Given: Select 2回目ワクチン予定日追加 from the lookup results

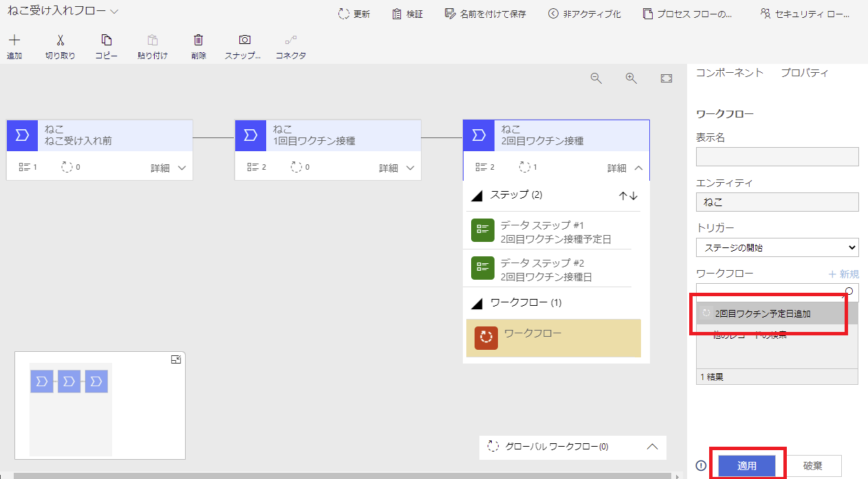Looking at the screenshot, I should tap(763, 313).
